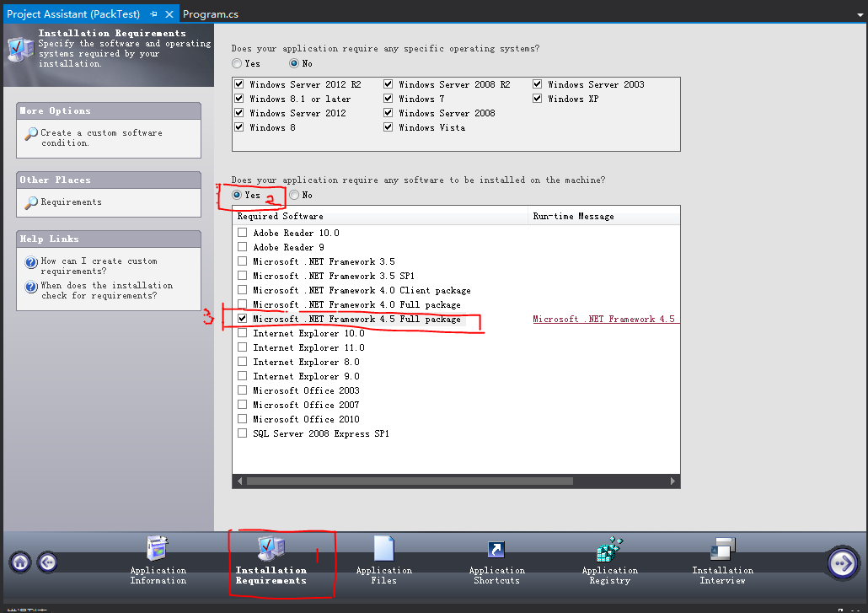Viewport: 868px width, 613px height.
Task: Click the back arrow navigation icon
Action: (47, 562)
